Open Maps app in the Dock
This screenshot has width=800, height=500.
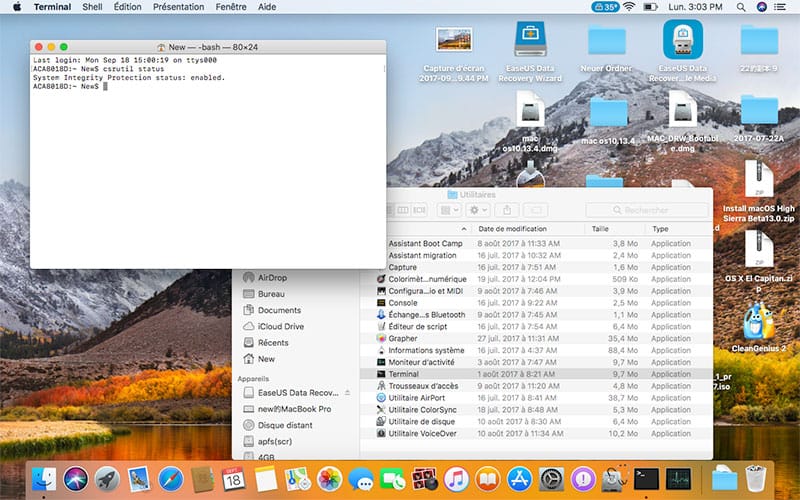(x=297, y=480)
